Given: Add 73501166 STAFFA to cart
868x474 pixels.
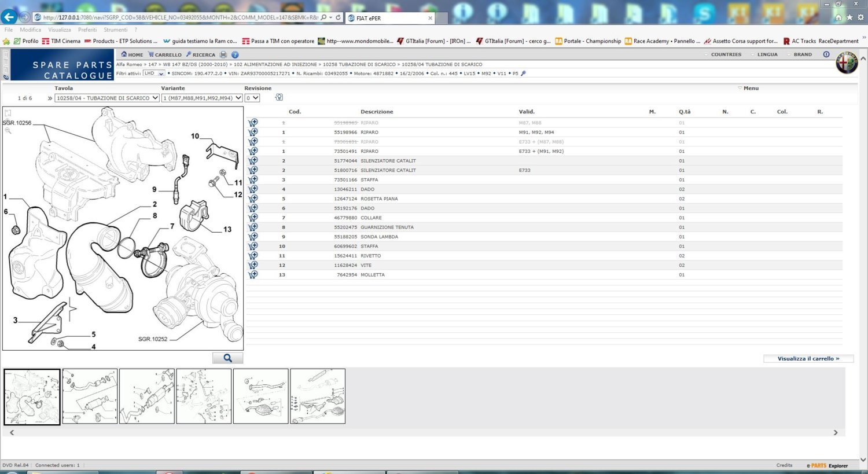Looking at the screenshot, I should click(253, 179).
